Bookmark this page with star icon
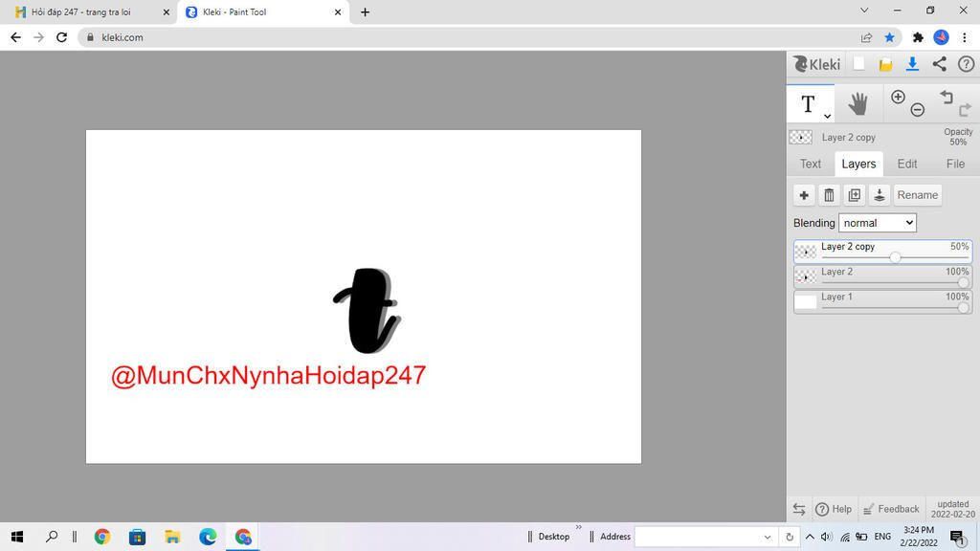980x551 pixels. tap(889, 37)
